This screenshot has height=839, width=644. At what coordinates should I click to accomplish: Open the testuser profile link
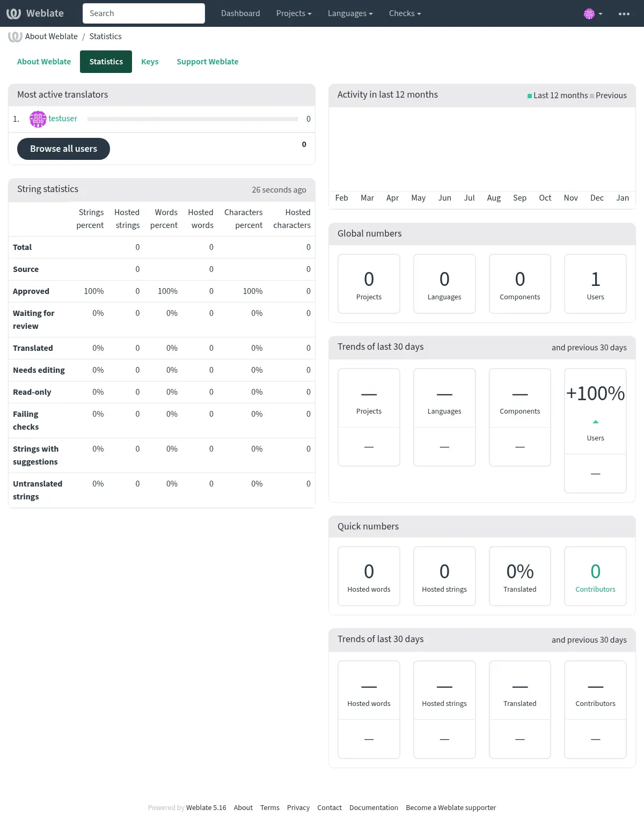pyautogui.click(x=63, y=119)
